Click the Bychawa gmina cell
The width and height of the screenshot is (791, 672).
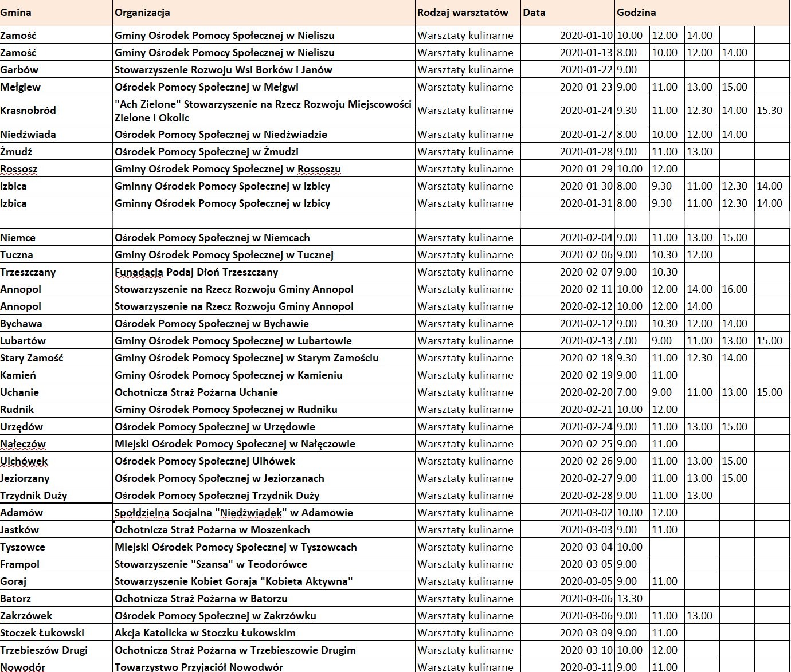[x=56, y=324]
